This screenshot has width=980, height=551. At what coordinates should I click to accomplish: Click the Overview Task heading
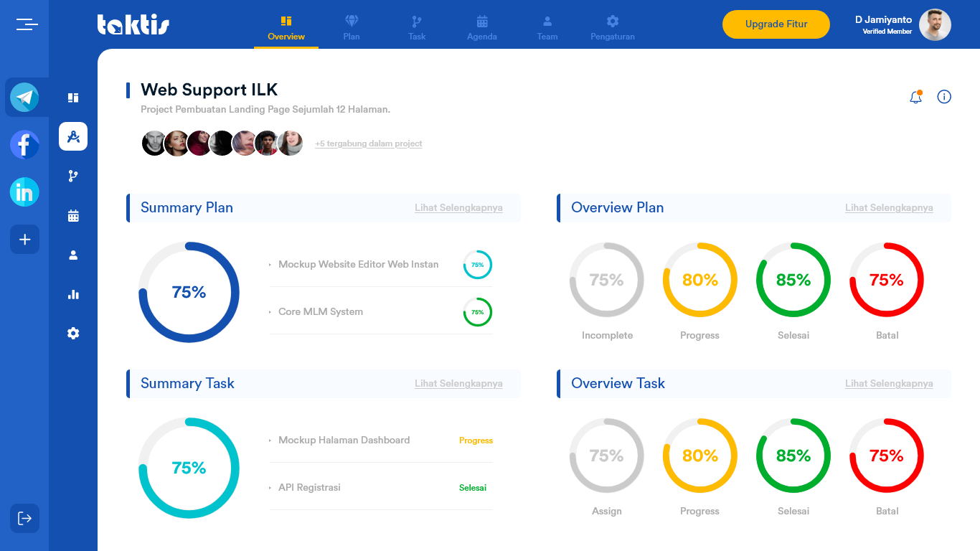click(618, 383)
